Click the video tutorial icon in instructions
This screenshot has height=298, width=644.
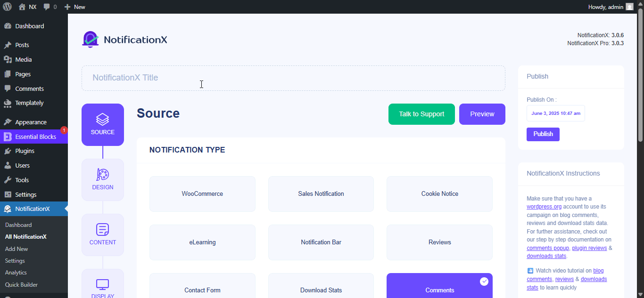(530, 271)
